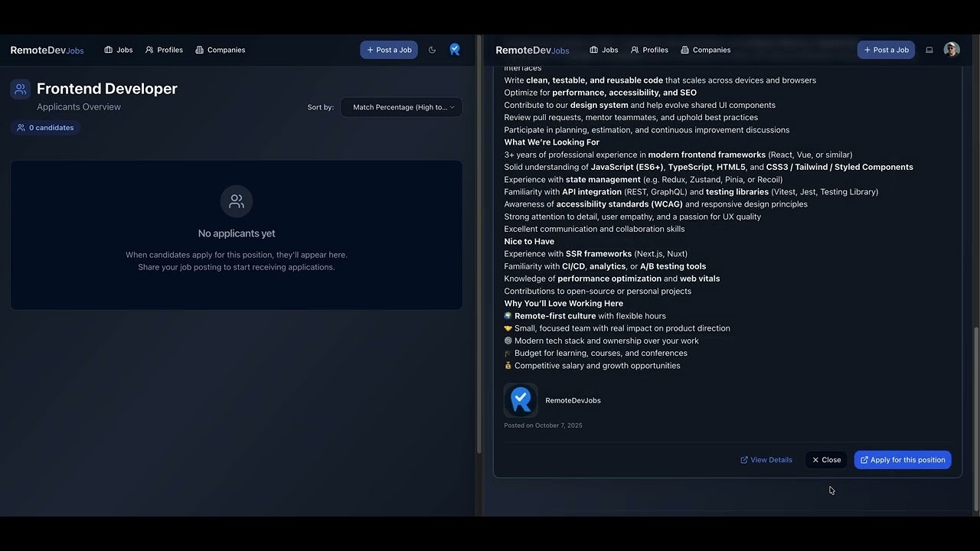Screen dimensions: 980x551
Task: Open the Match Percentage sort dropdown
Action: (x=401, y=107)
